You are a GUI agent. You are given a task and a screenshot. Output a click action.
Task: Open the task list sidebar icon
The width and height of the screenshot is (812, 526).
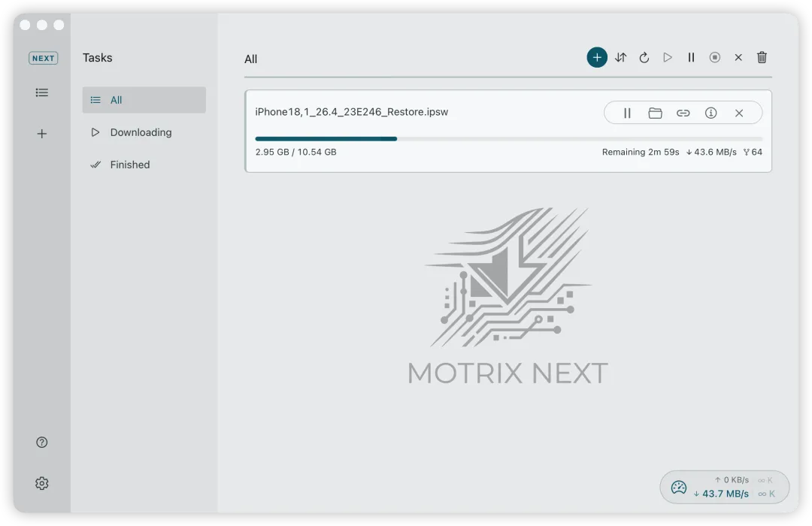pyautogui.click(x=42, y=92)
